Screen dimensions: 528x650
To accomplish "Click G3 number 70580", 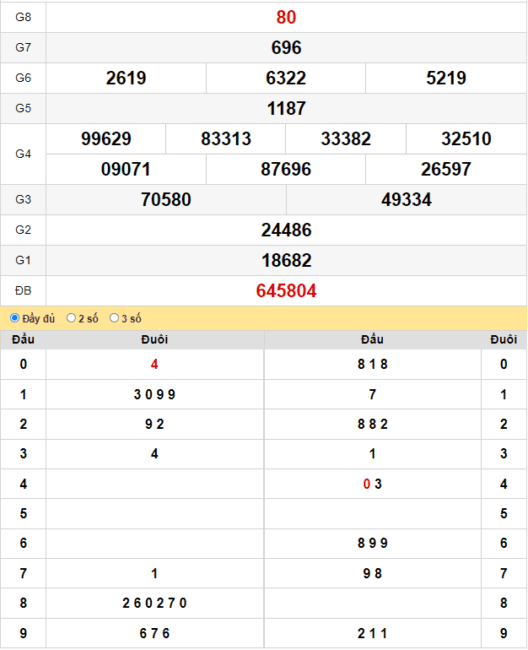I will (x=166, y=199).
